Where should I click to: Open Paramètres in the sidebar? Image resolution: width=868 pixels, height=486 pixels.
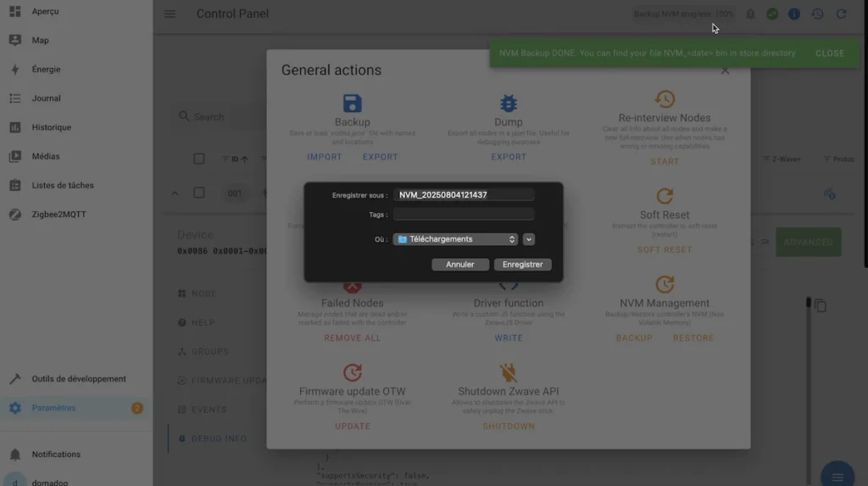click(x=76, y=408)
